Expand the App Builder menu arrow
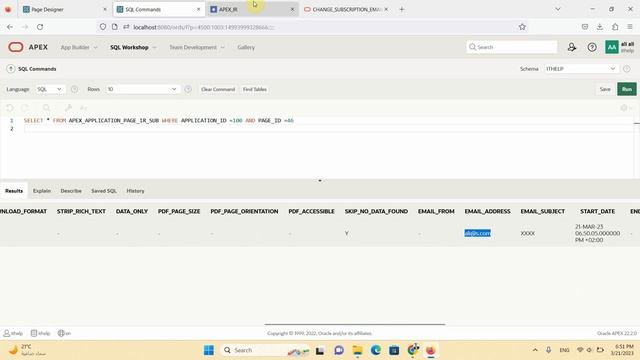Screen dimensions: 640x360 pos(96,48)
